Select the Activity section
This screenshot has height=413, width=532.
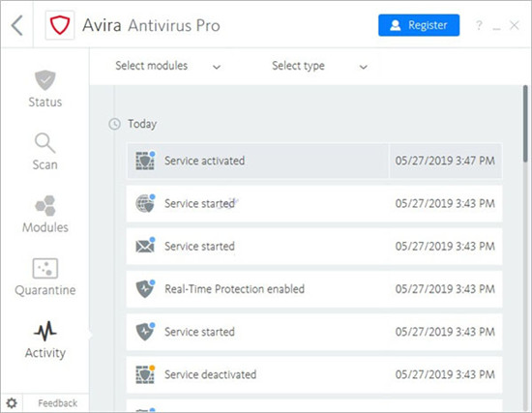(45, 339)
